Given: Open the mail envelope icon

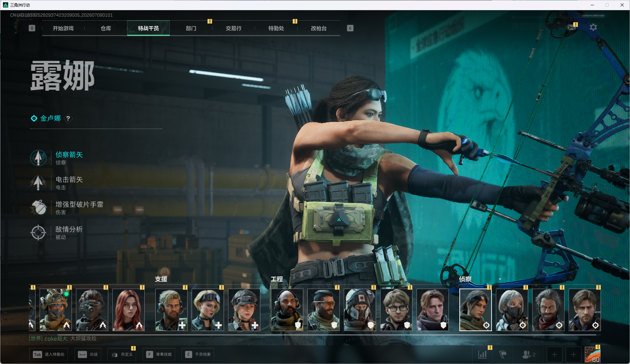Looking at the screenshot, I should point(572,27).
